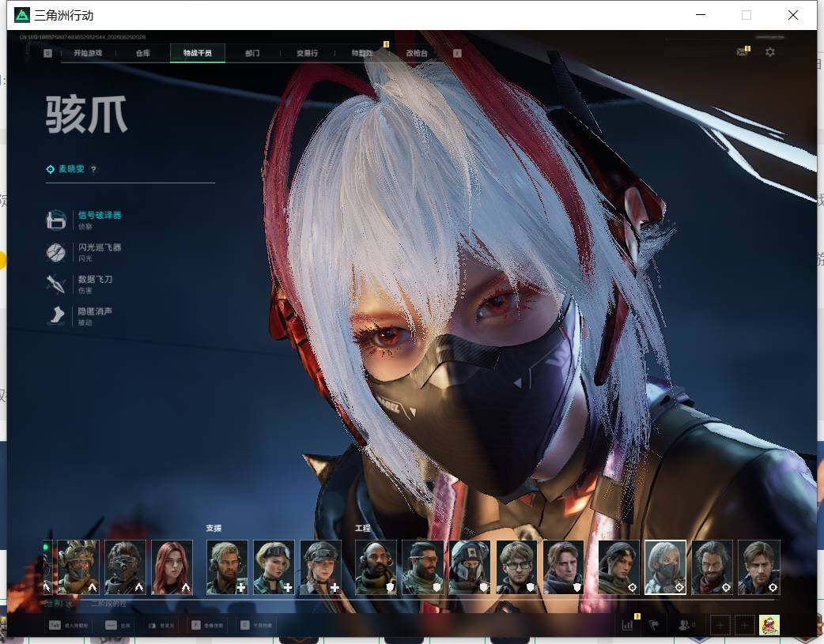Click the question mark next to 麦晓雯
824x644 pixels.
point(93,169)
